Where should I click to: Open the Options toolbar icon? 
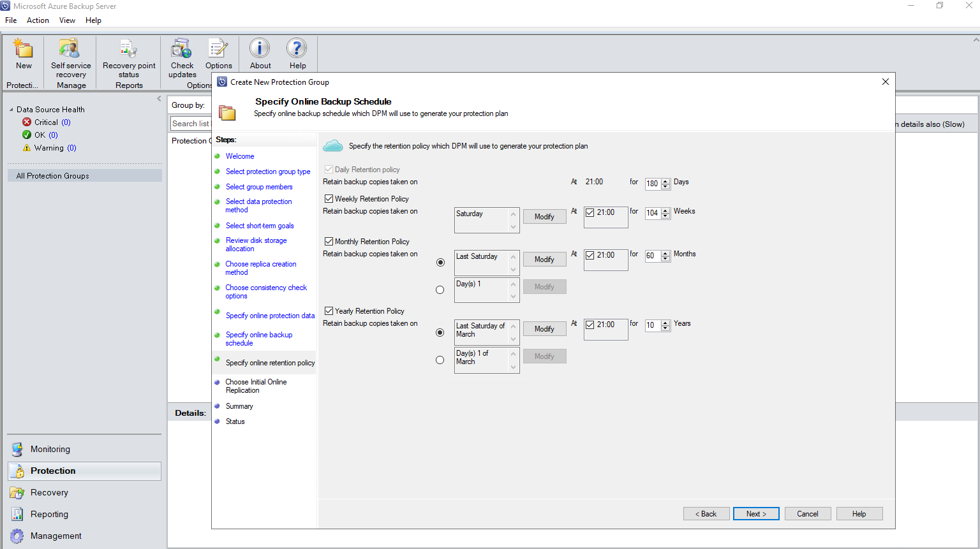(x=218, y=48)
